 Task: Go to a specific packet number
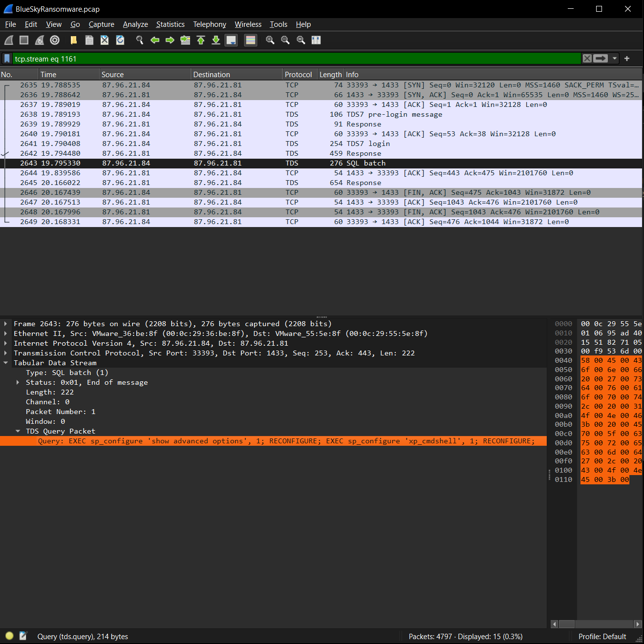coord(185,40)
